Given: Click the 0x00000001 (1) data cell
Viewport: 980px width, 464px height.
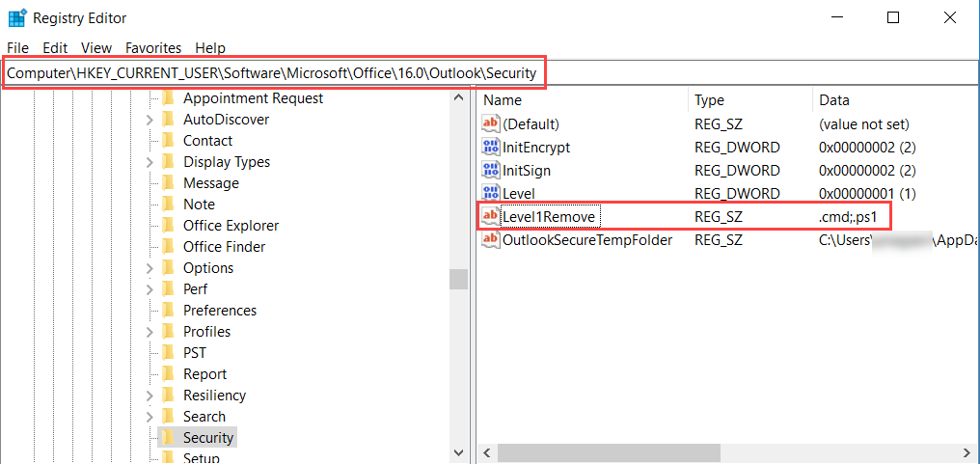Looking at the screenshot, I should click(x=867, y=193).
